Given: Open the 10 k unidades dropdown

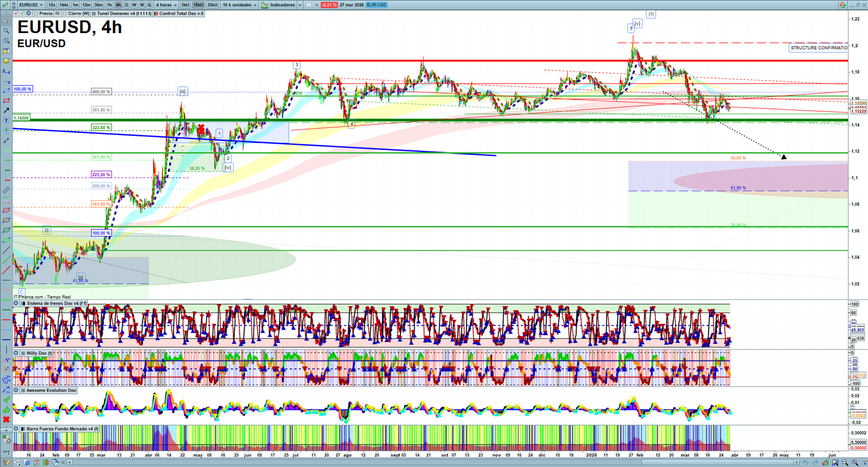Looking at the screenshot, I should 239,5.
